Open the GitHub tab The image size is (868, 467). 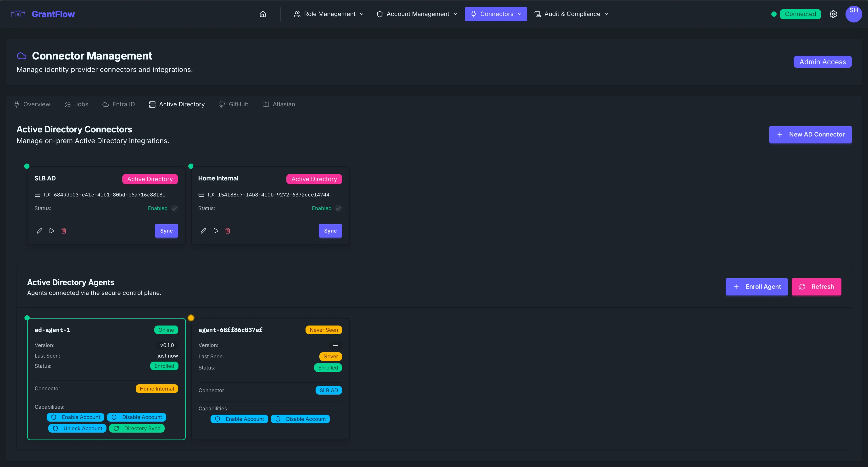point(234,104)
